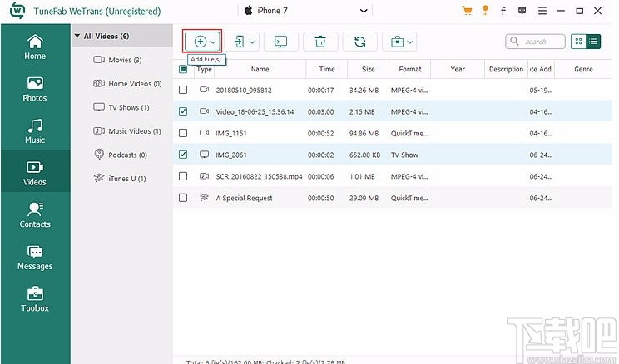Click the trash delete icon

[x=320, y=42]
